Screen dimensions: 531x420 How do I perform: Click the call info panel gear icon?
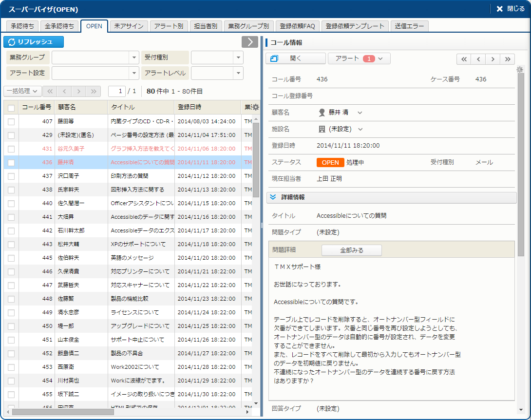(x=520, y=70)
